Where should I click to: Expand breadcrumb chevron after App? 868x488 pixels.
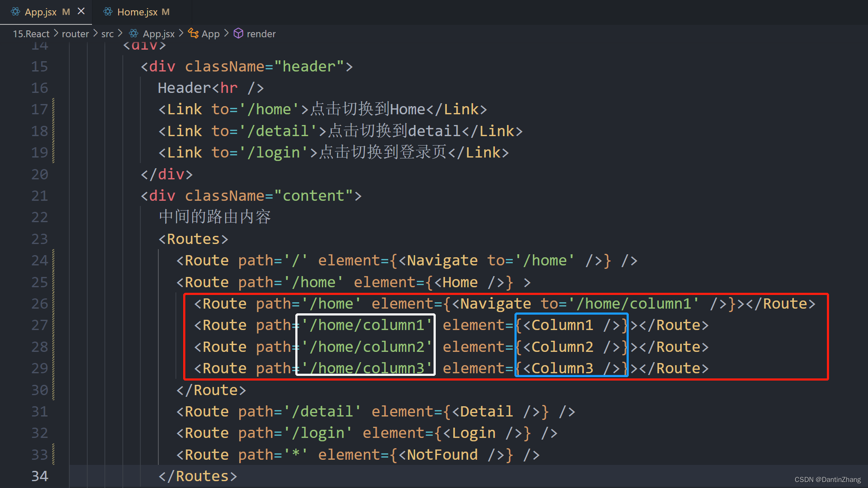tap(226, 33)
